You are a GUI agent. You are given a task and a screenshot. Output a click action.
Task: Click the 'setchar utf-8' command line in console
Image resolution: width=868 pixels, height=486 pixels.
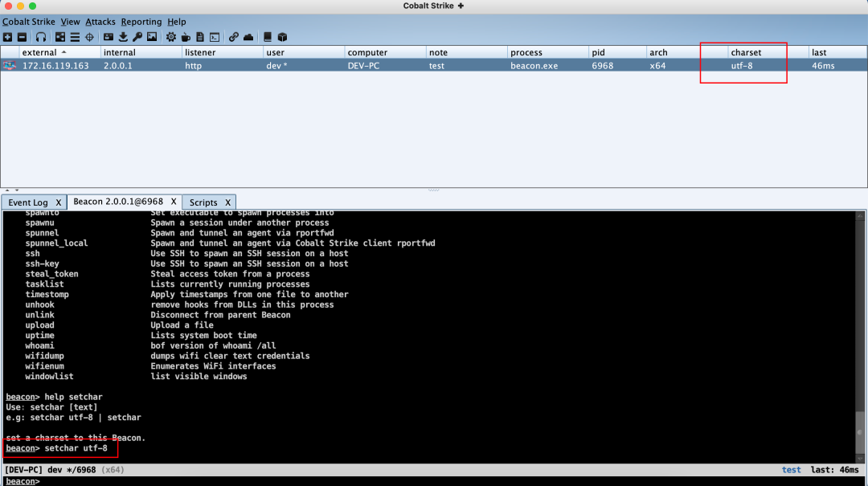(x=56, y=448)
